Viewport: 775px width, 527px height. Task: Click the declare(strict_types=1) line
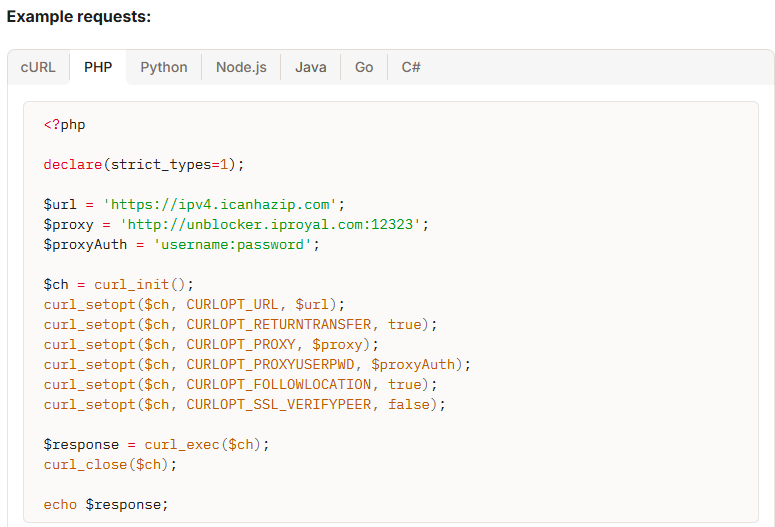point(144,164)
